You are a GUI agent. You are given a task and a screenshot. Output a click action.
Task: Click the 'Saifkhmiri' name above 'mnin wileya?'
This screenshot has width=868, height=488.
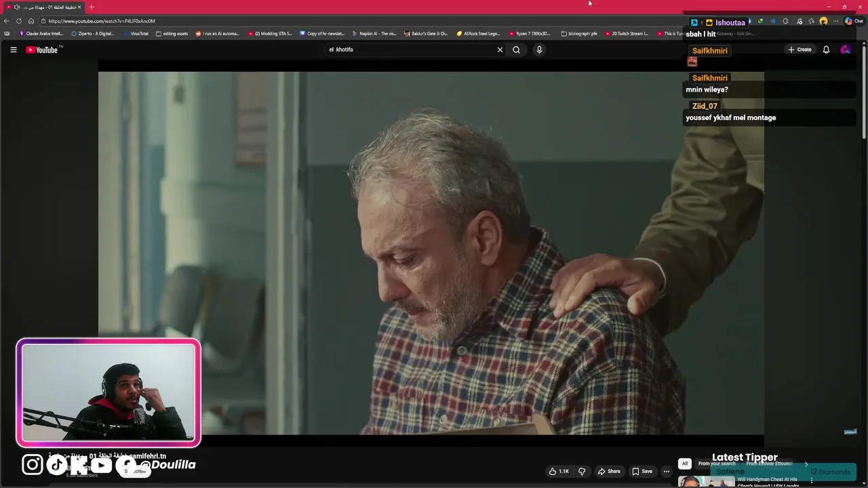pyautogui.click(x=710, y=78)
